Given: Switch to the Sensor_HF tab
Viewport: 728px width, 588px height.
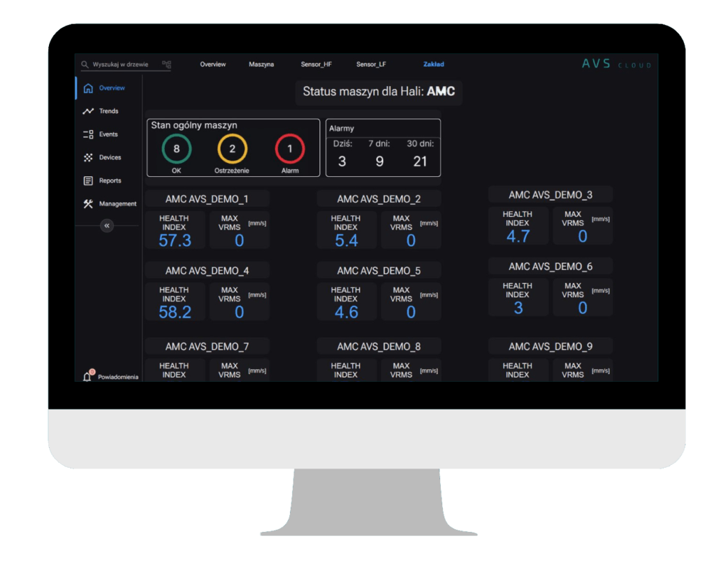Looking at the screenshot, I should point(316,65).
